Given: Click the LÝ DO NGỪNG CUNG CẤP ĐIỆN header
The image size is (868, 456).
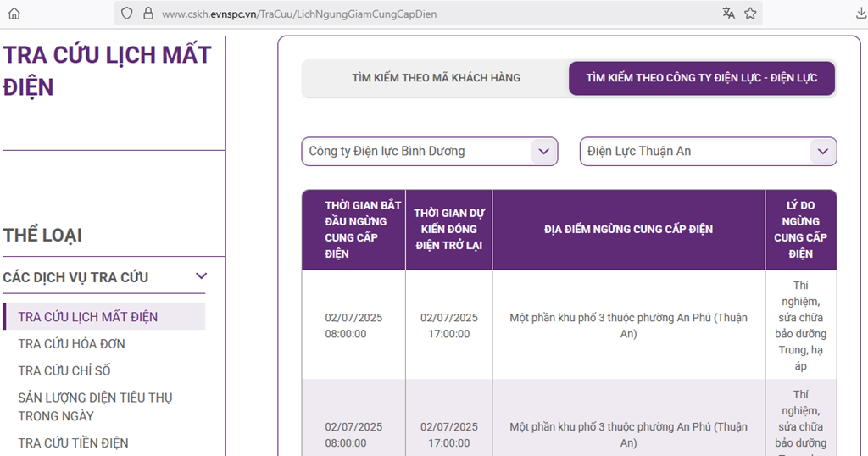Looking at the screenshot, I should coord(800,230).
